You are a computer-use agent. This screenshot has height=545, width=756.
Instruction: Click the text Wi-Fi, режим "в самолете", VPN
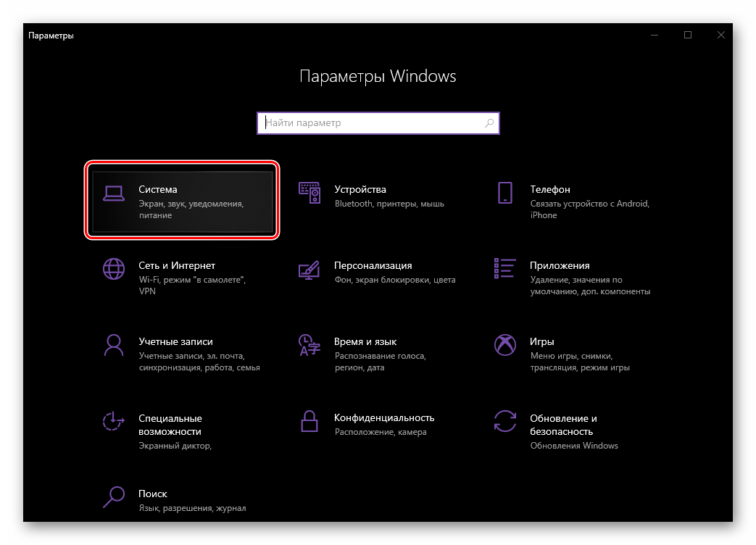tap(192, 286)
